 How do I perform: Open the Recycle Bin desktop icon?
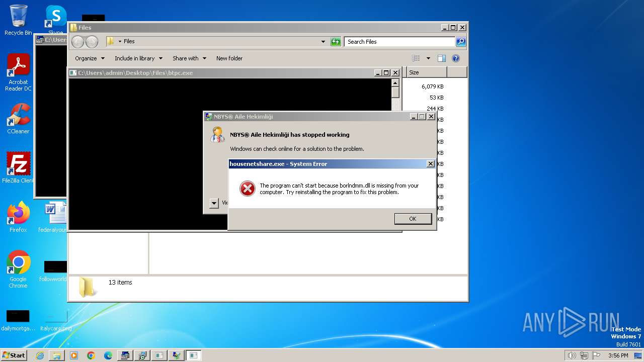click(x=18, y=20)
